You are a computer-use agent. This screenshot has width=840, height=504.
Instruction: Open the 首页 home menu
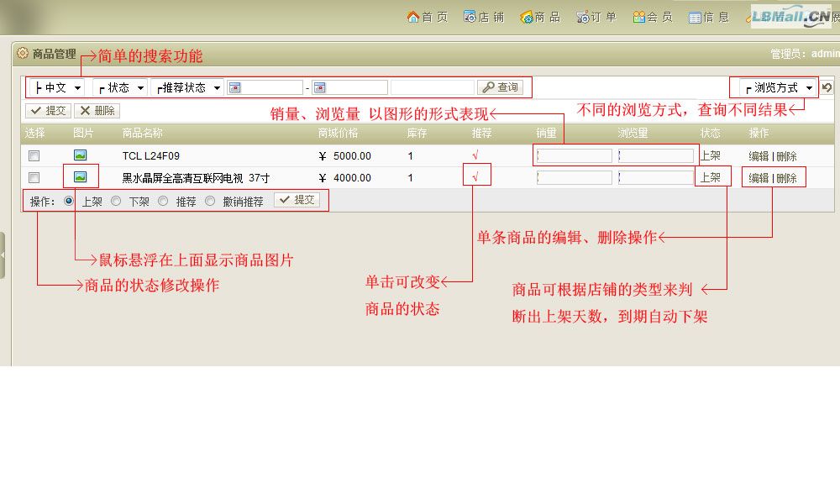click(427, 17)
